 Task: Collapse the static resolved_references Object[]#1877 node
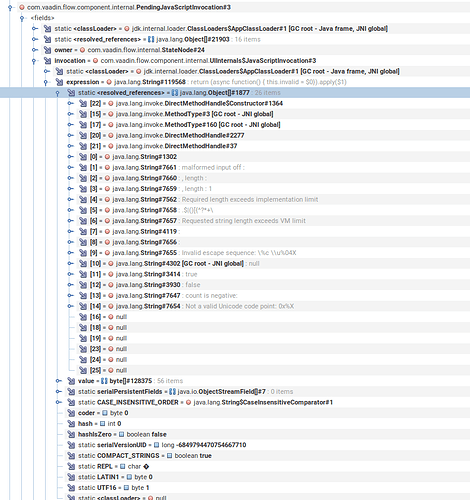coord(57,93)
